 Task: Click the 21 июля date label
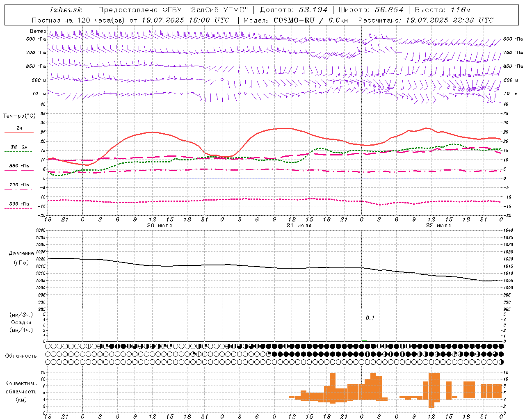coord(299,226)
